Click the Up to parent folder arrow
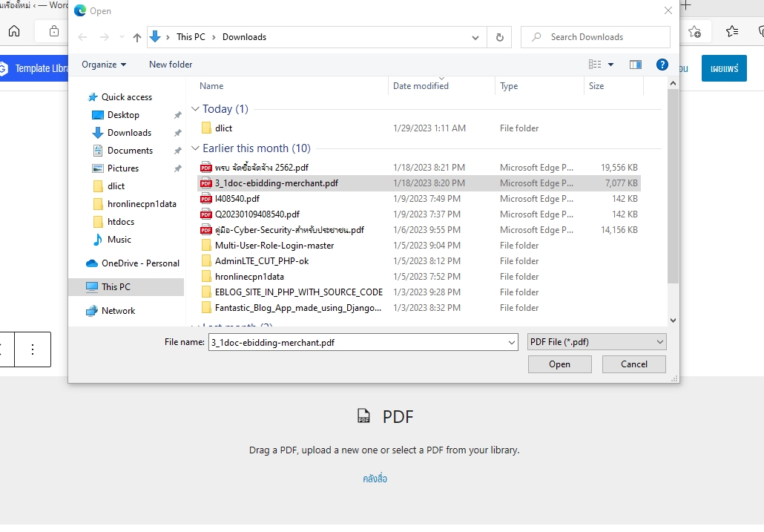The height and width of the screenshot is (532, 764). pyautogui.click(x=137, y=37)
